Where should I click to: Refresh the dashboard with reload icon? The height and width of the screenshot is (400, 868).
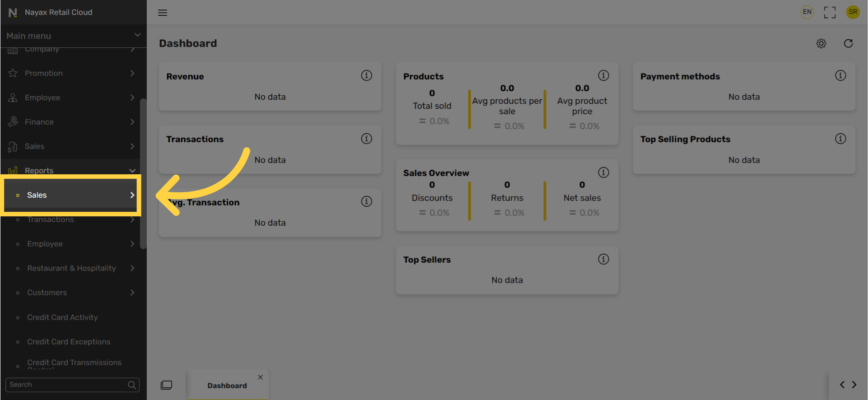pyautogui.click(x=848, y=43)
